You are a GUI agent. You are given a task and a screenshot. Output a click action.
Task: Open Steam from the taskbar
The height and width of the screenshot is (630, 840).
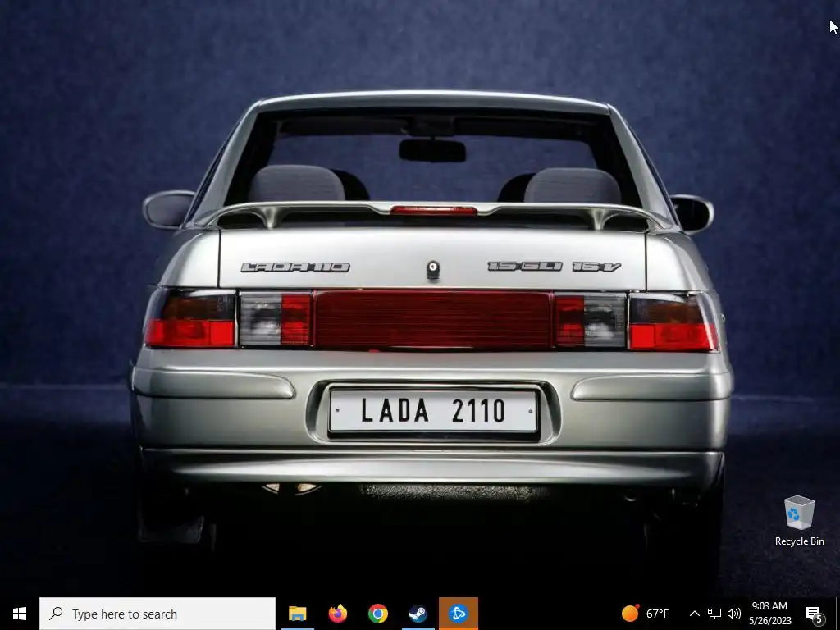pyautogui.click(x=418, y=614)
